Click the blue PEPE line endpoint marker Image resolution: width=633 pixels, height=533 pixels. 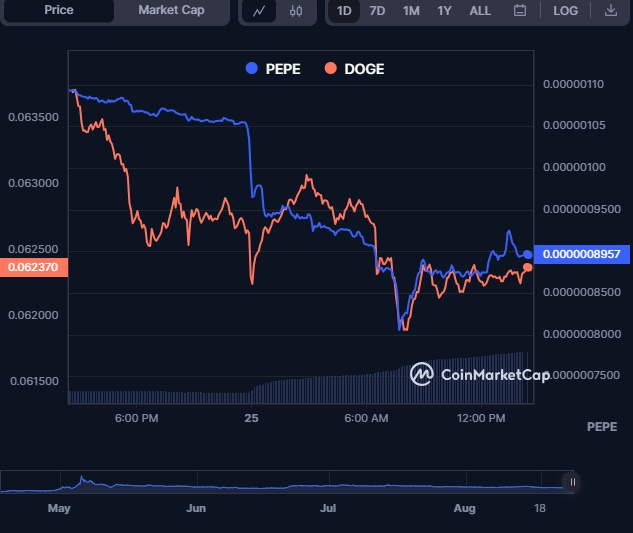coord(527,254)
